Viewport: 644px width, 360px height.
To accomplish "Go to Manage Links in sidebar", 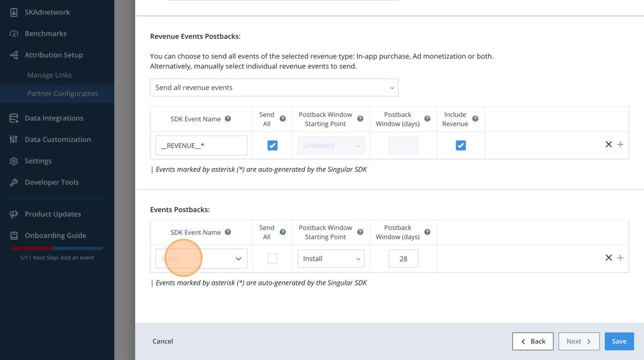I will pos(49,75).
